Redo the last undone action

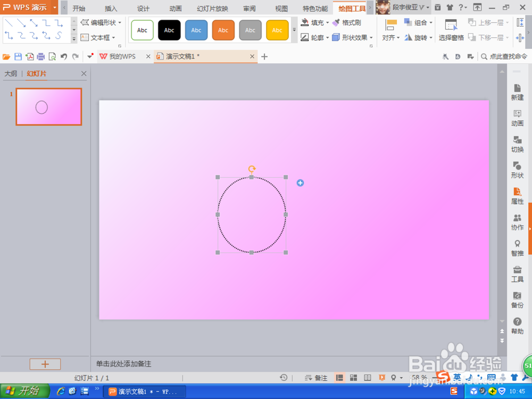point(76,57)
